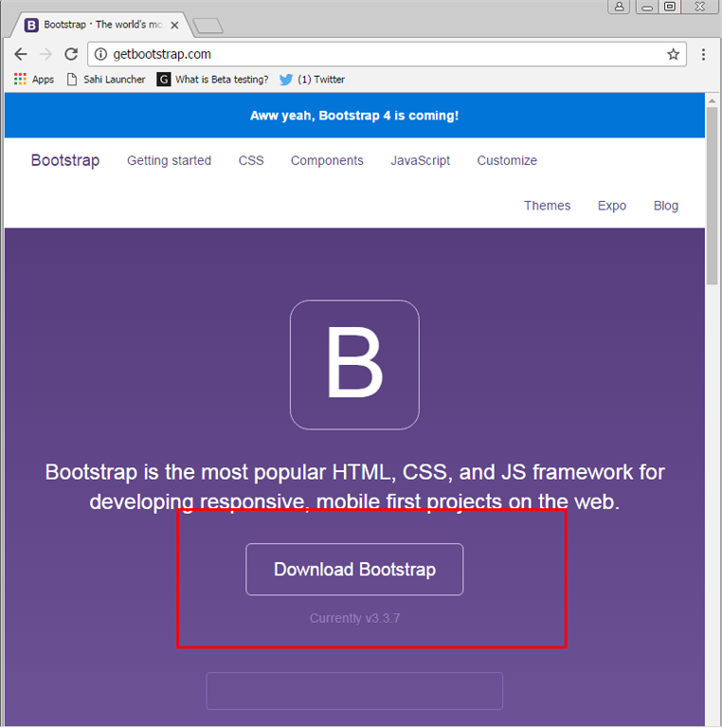Click the vertical scrollbar thumb
This screenshot has width=722, height=728.
(712, 196)
